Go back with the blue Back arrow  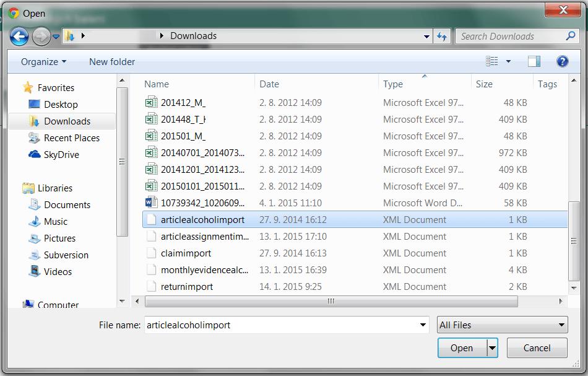[x=19, y=37]
